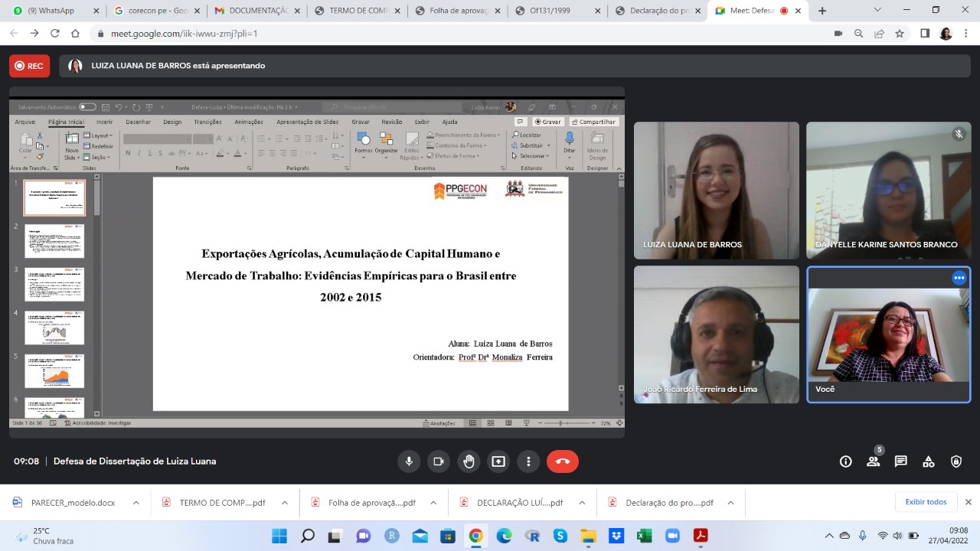Screen dimensions: 980x551
Task: Click Novo Slide in shared PowerPoint
Action: point(71,145)
